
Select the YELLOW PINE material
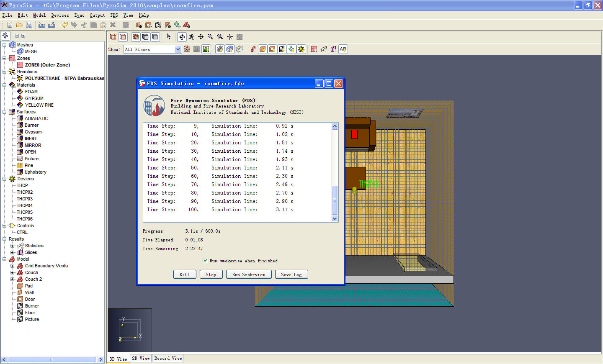coord(39,105)
